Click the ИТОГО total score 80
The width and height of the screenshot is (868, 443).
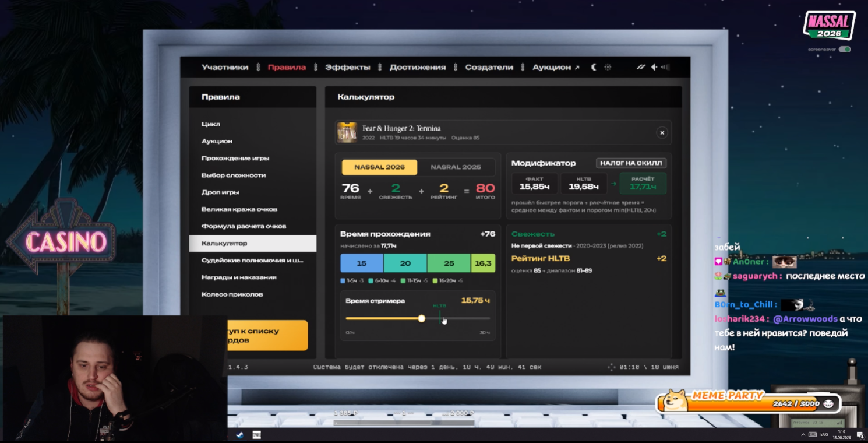[x=485, y=191]
